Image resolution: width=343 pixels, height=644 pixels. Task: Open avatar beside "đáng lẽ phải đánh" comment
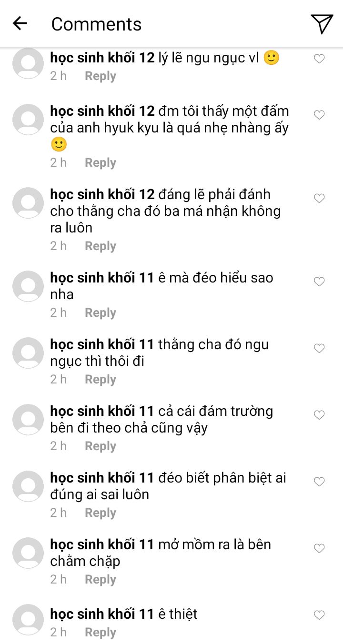click(28, 203)
